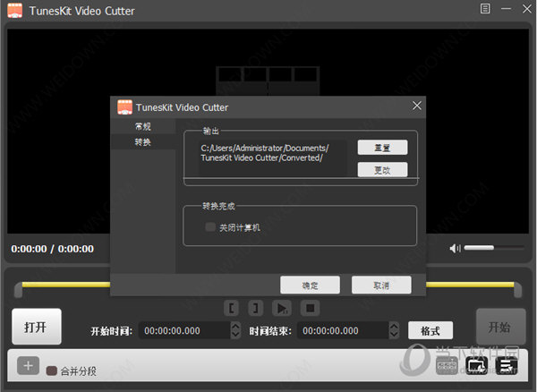The width and height of the screenshot is (537, 392).
Task: Click the yellow timeline bar
Action: pyautogui.click(x=65, y=285)
